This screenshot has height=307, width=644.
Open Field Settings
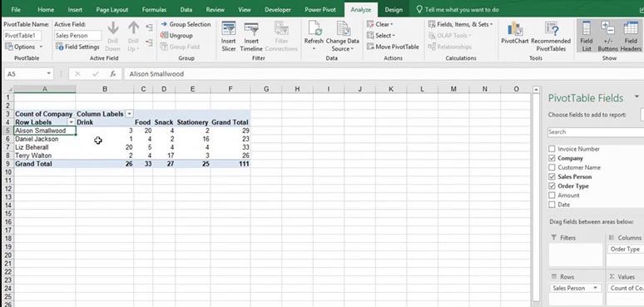[77, 47]
